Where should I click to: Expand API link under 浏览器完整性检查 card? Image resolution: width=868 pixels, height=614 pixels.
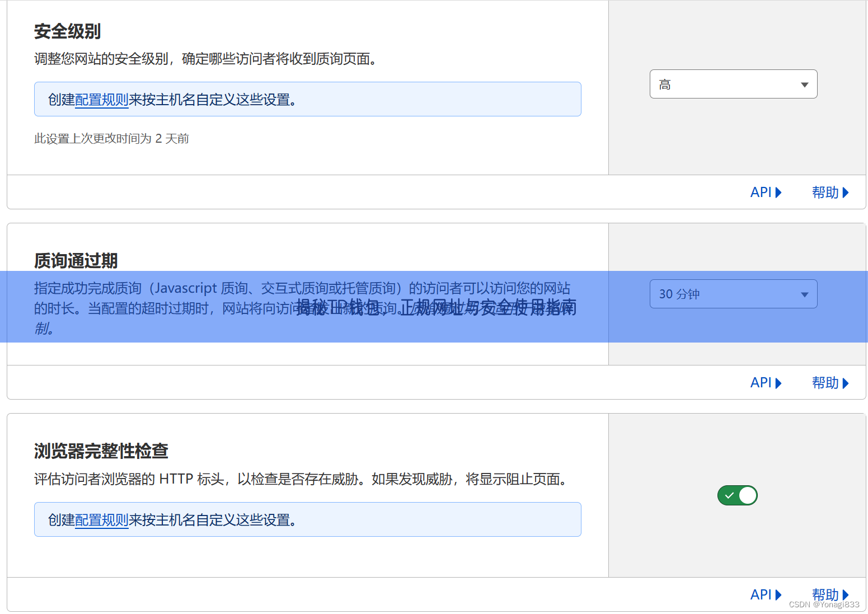click(x=766, y=594)
